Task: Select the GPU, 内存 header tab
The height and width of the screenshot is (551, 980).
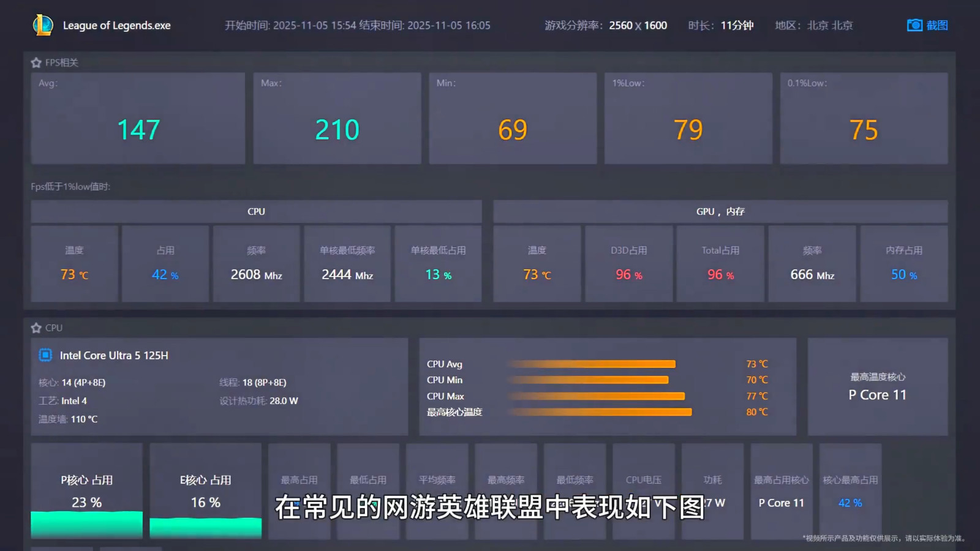Action: click(x=720, y=211)
